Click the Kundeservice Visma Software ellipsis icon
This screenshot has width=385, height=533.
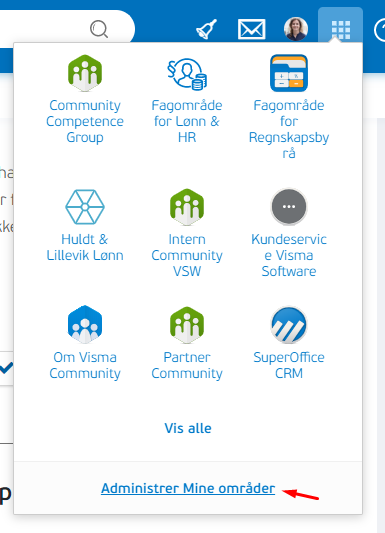(289, 207)
